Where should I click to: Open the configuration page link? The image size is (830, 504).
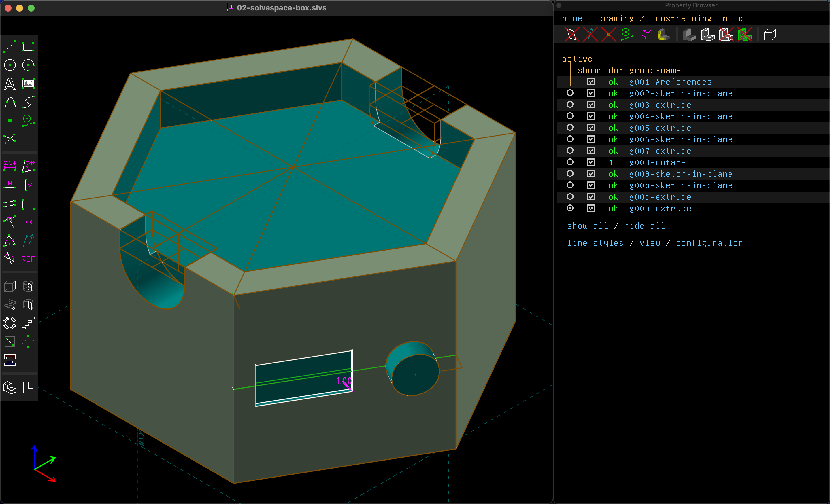pos(709,243)
